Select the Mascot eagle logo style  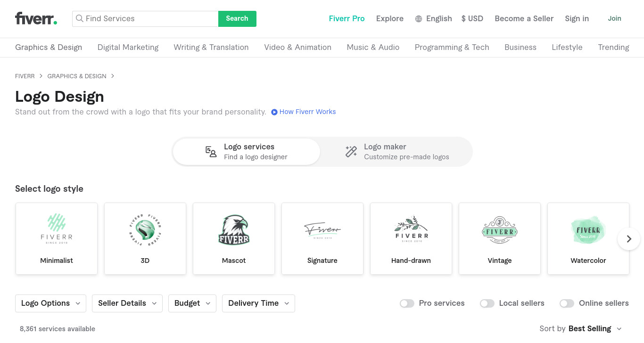coord(234,230)
